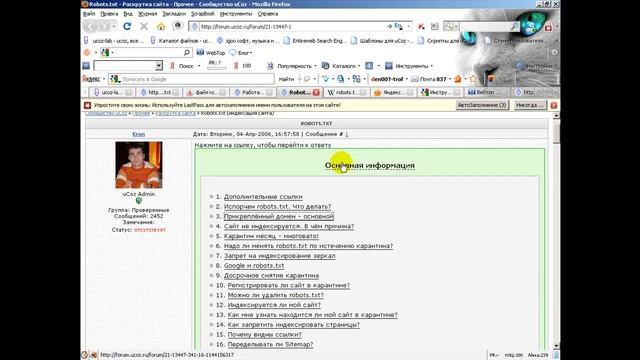Click the Никогда button in LastPass bar

click(529, 105)
